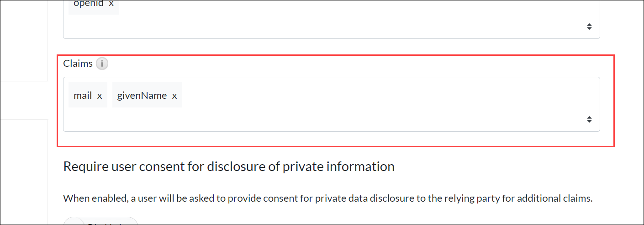Click the consent description paragraph
This screenshot has width=644, height=225.
[x=327, y=198]
